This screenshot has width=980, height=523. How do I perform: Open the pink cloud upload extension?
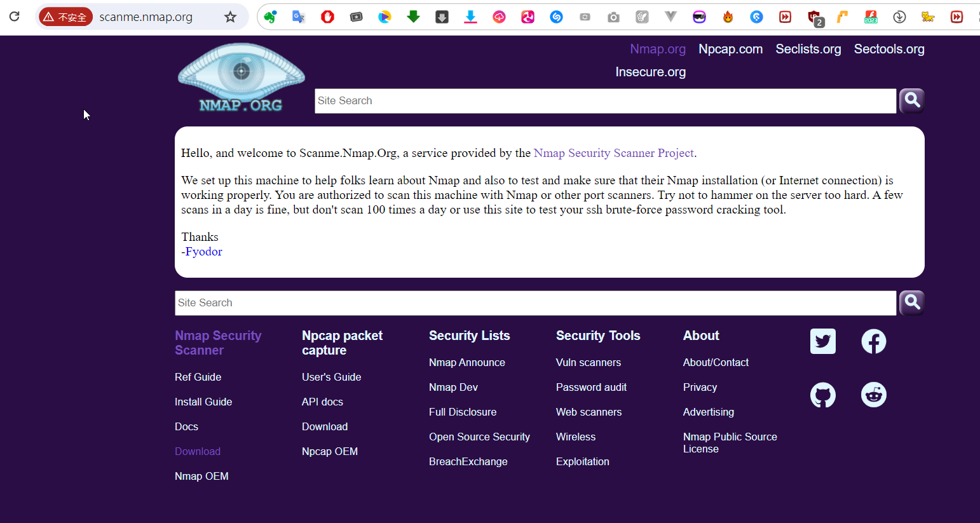pyautogui.click(x=499, y=17)
